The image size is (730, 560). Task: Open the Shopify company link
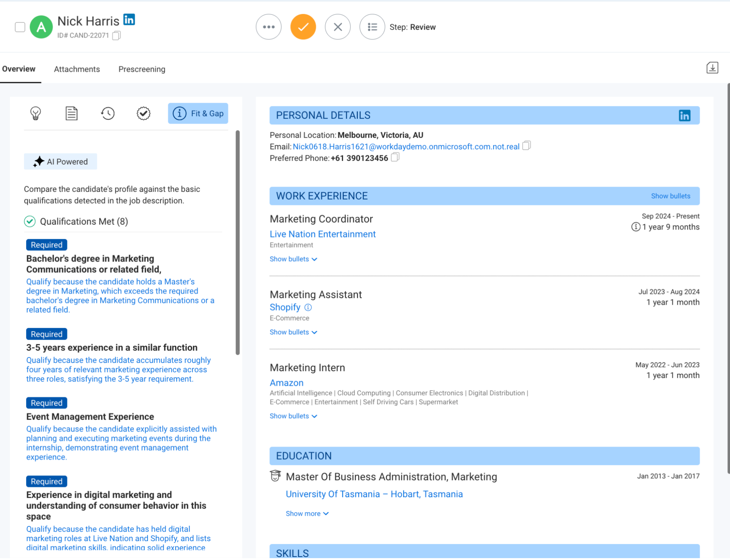285,308
